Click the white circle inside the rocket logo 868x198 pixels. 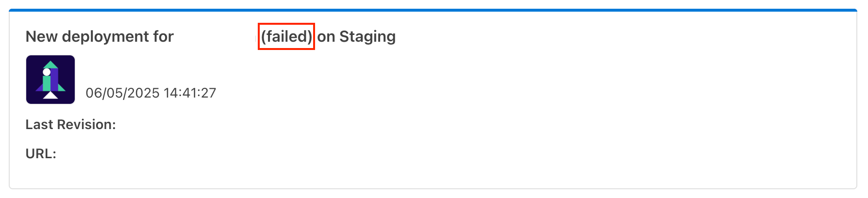point(47,72)
